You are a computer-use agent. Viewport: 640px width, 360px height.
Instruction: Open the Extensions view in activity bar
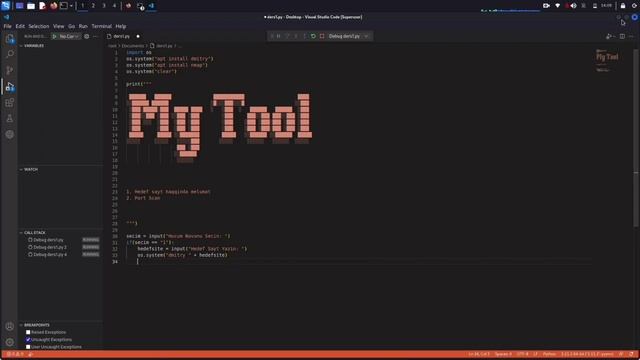(x=10, y=102)
